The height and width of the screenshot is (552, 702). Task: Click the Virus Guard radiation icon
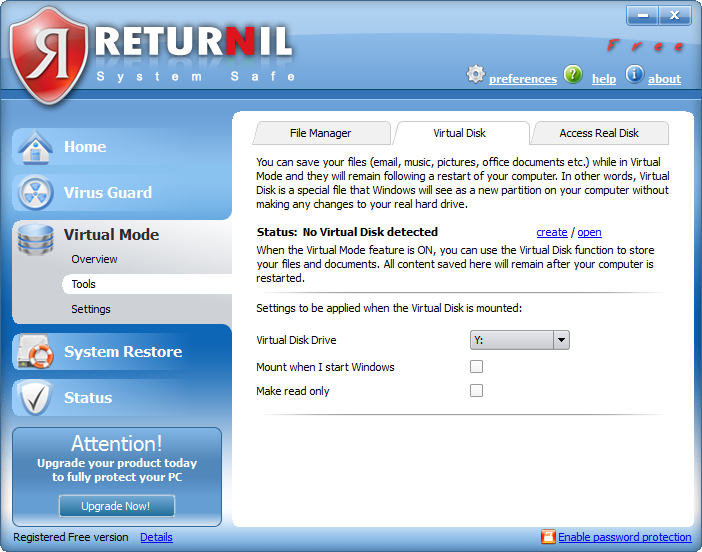[x=35, y=193]
